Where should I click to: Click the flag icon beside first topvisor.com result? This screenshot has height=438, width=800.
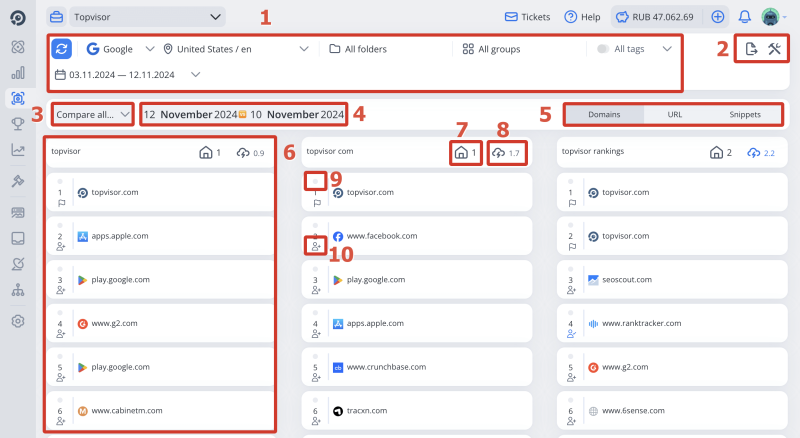62,203
